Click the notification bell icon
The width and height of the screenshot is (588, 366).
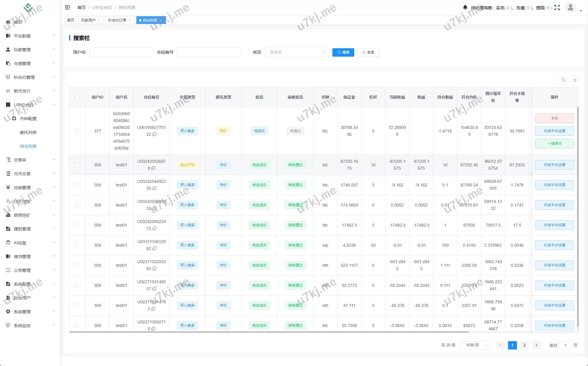point(465,7)
